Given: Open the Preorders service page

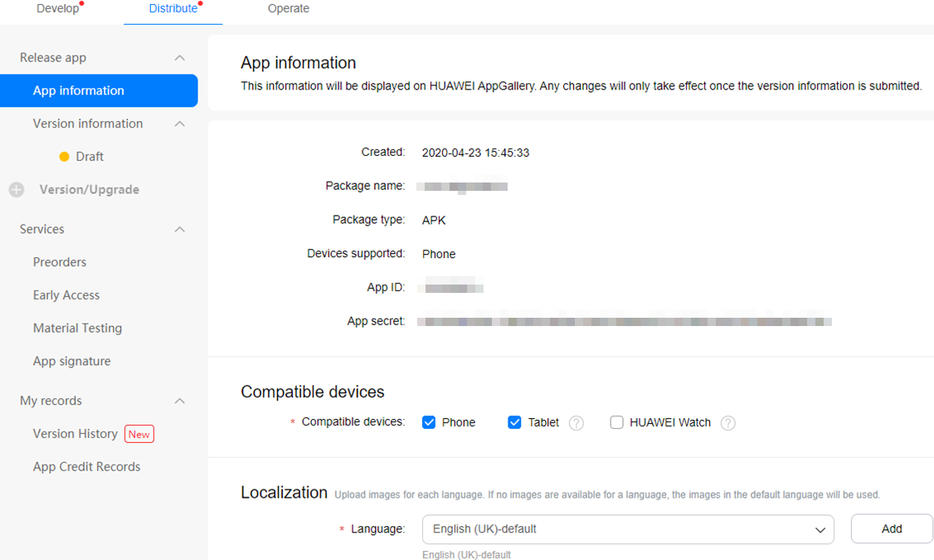Looking at the screenshot, I should tap(60, 262).
